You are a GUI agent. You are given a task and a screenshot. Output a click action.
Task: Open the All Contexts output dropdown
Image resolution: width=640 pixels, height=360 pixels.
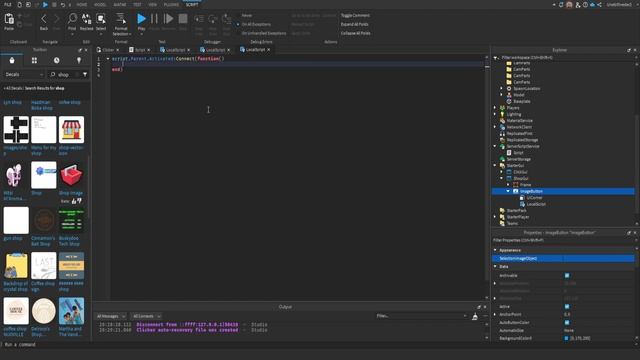pyautogui.click(x=146, y=316)
